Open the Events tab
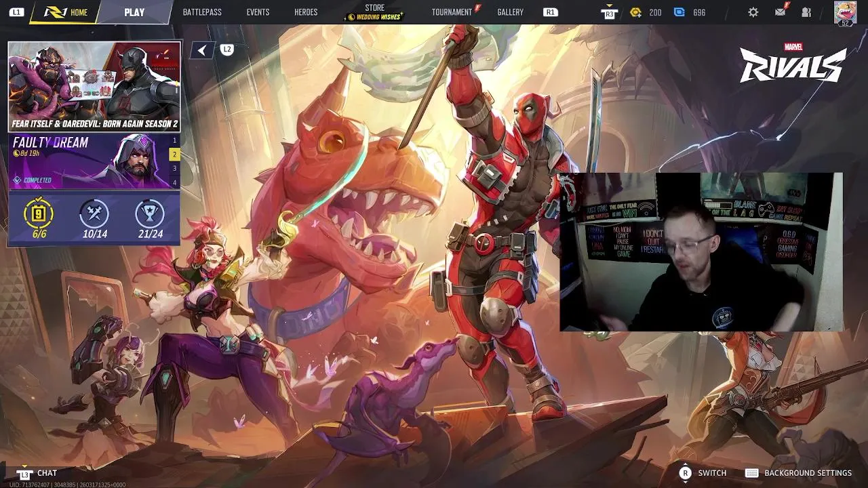Screen dimensions: 868x488 click(258, 12)
